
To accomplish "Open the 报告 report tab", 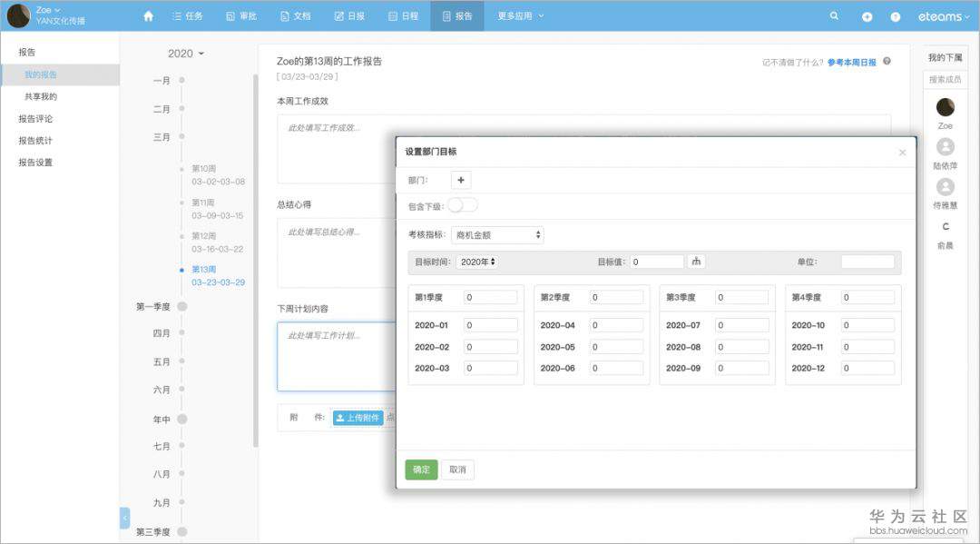I will pyautogui.click(x=456, y=16).
